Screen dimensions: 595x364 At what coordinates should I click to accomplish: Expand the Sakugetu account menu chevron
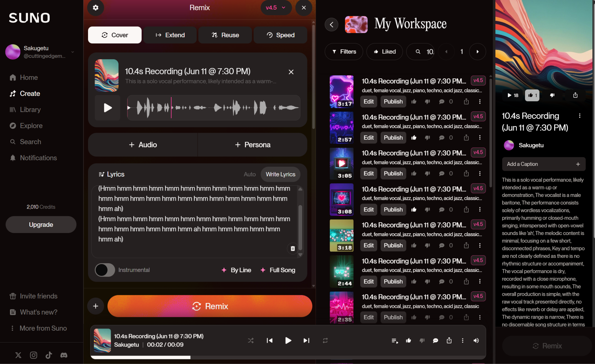click(73, 52)
